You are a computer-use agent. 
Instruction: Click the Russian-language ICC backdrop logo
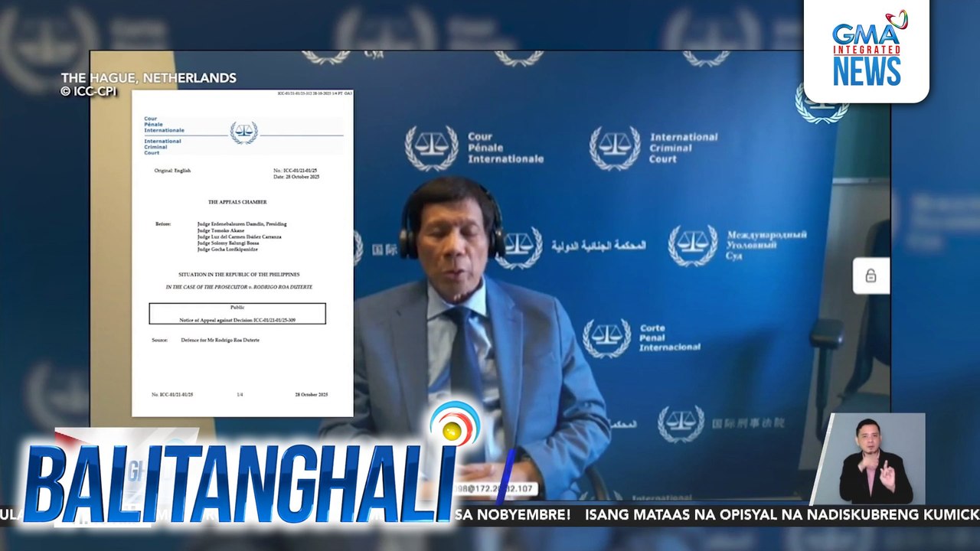737,245
